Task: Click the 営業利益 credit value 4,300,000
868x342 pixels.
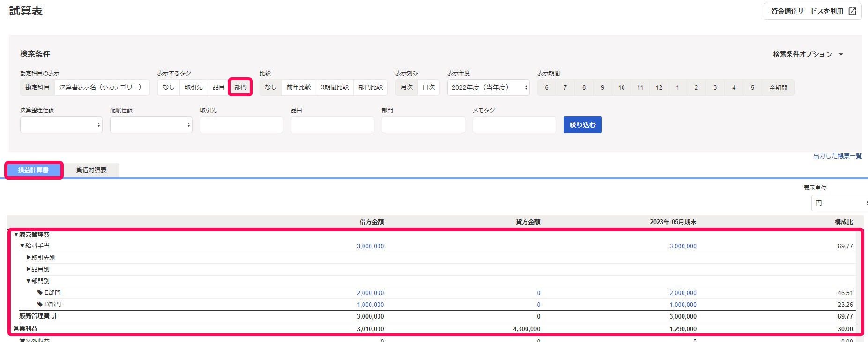Action: 527,329
